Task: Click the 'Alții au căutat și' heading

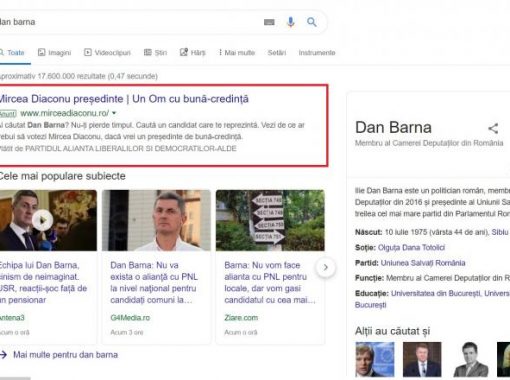Action: [392, 331]
